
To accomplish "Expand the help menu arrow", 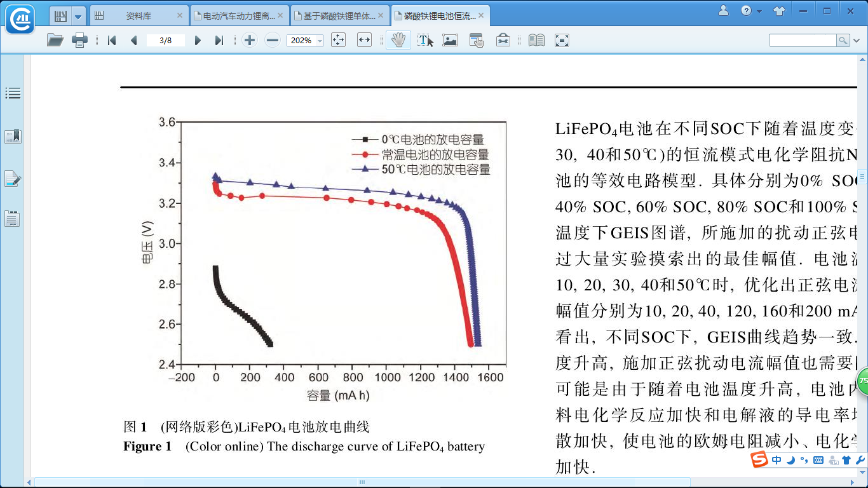I will (759, 11).
